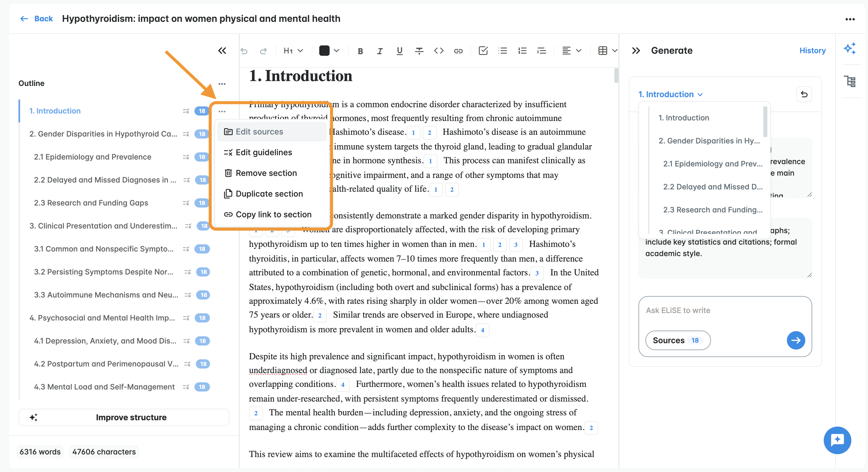The height and width of the screenshot is (472, 868).
Task: Open the table insert dropdown
Action: [x=607, y=51]
